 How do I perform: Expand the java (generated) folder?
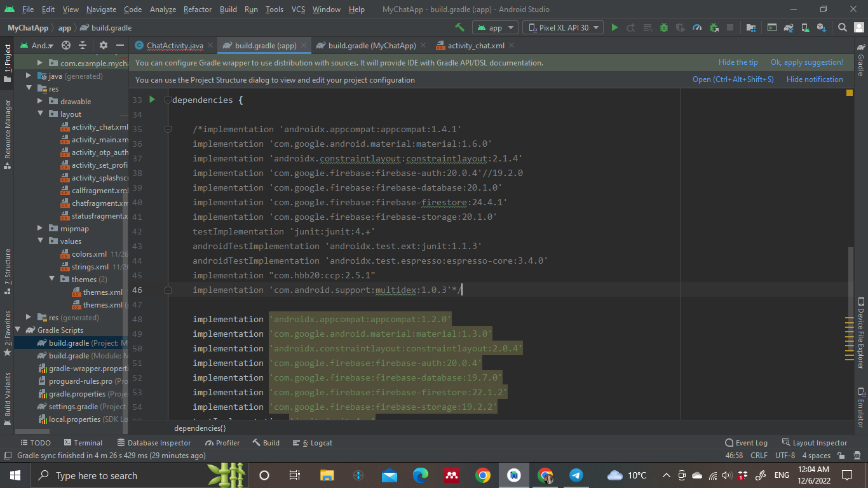pyautogui.click(x=29, y=76)
